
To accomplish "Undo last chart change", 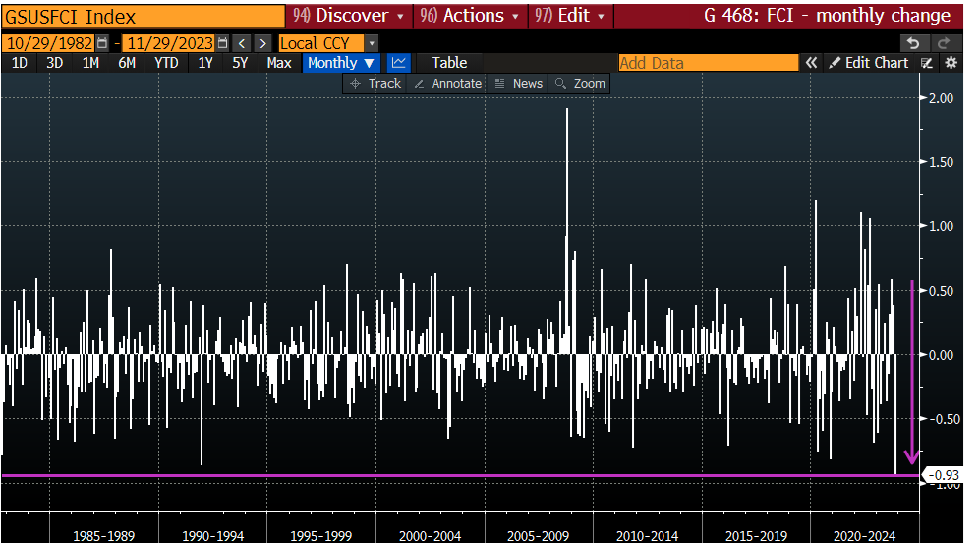I will click(913, 43).
